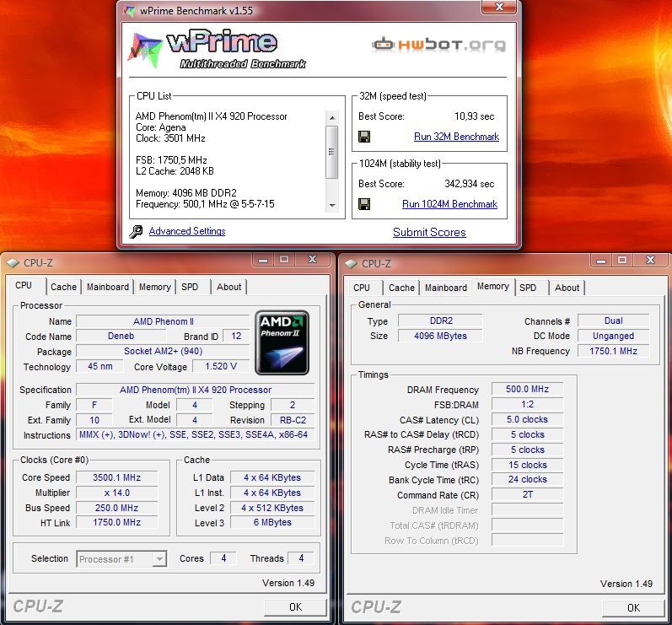Maximize the left CPU-Z window
This screenshot has width=672, height=625.
(x=283, y=259)
